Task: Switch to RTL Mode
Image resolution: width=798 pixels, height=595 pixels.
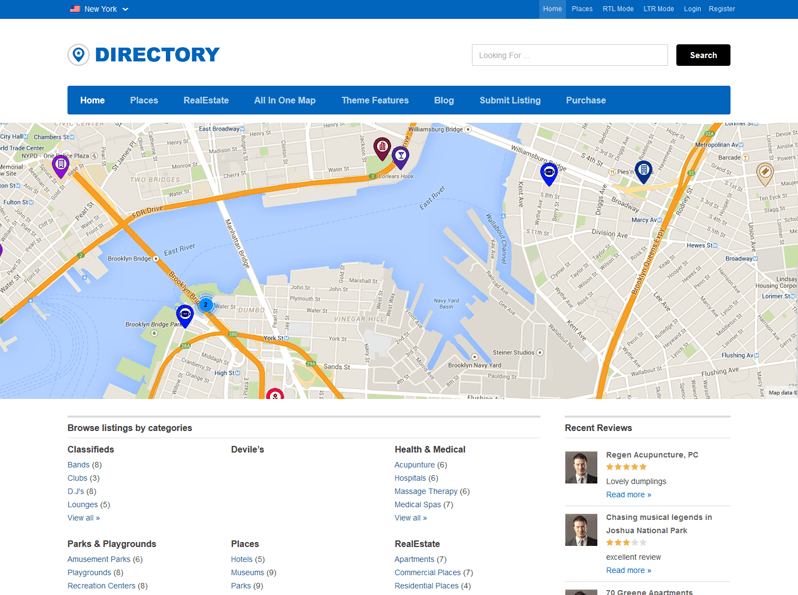Action: [x=618, y=9]
